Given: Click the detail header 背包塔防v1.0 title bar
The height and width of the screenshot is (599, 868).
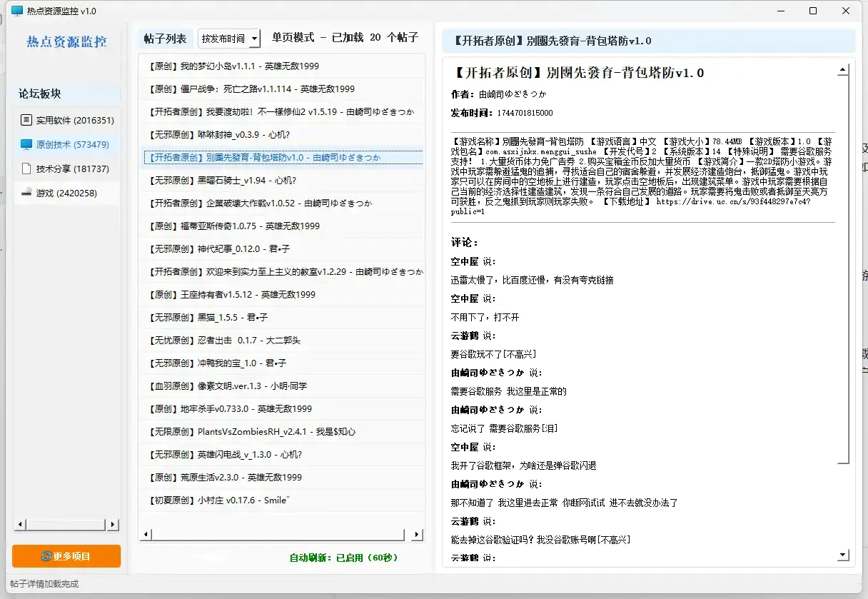Looking at the screenshot, I should pyautogui.click(x=644, y=41).
